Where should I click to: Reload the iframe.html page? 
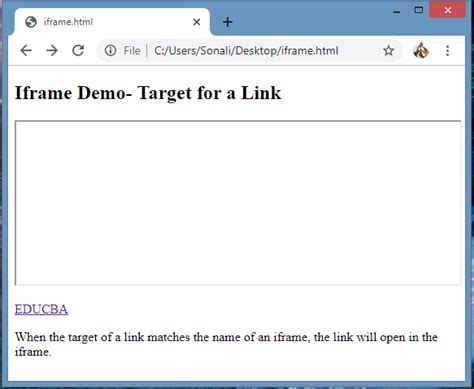click(78, 51)
